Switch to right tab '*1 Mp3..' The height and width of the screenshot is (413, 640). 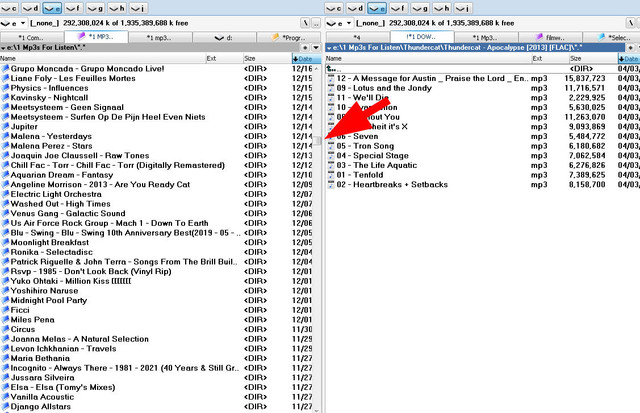tap(486, 38)
